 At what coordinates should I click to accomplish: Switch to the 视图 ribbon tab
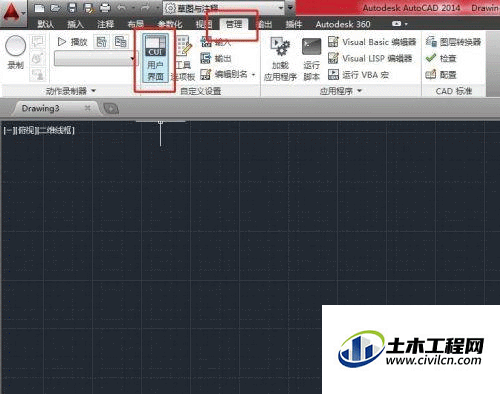point(204,24)
